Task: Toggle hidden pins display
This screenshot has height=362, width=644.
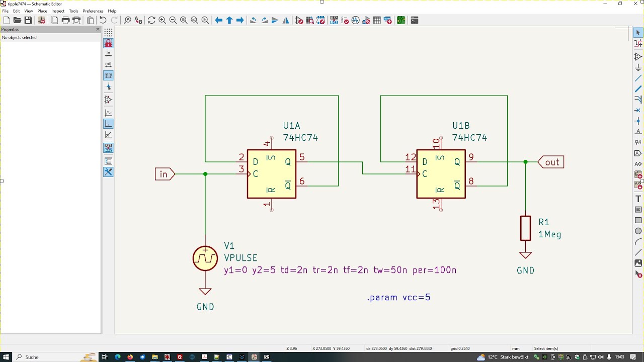Action: [x=108, y=100]
